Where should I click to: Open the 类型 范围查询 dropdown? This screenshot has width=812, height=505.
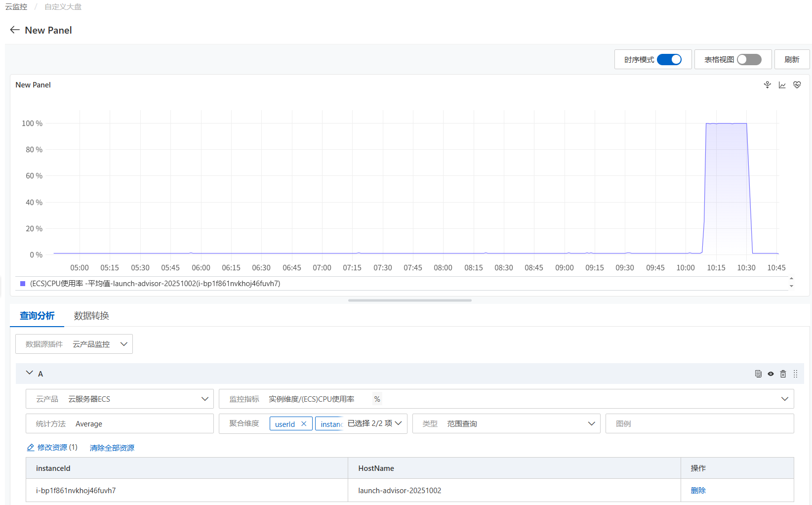pos(506,423)
